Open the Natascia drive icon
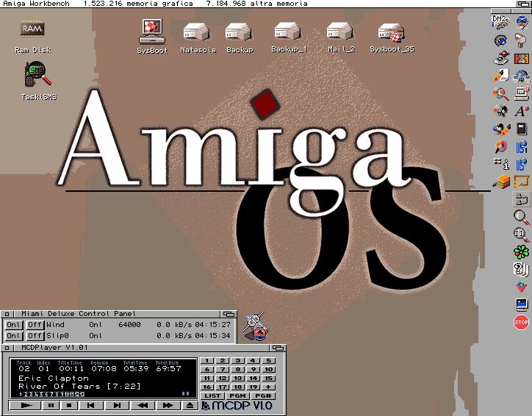Image resolution: width=532 pixels, height=416 pixels. pos(198,38)
